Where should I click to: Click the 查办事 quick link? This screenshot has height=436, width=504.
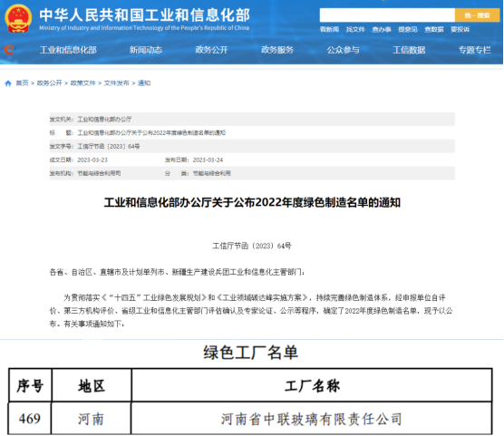pyautogui.click(x=382, y=30)
